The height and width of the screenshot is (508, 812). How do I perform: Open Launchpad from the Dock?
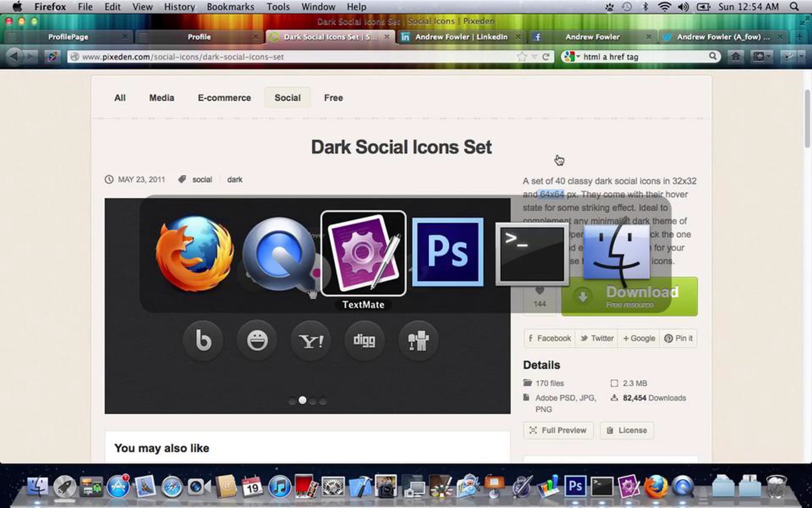coord(65,487)
